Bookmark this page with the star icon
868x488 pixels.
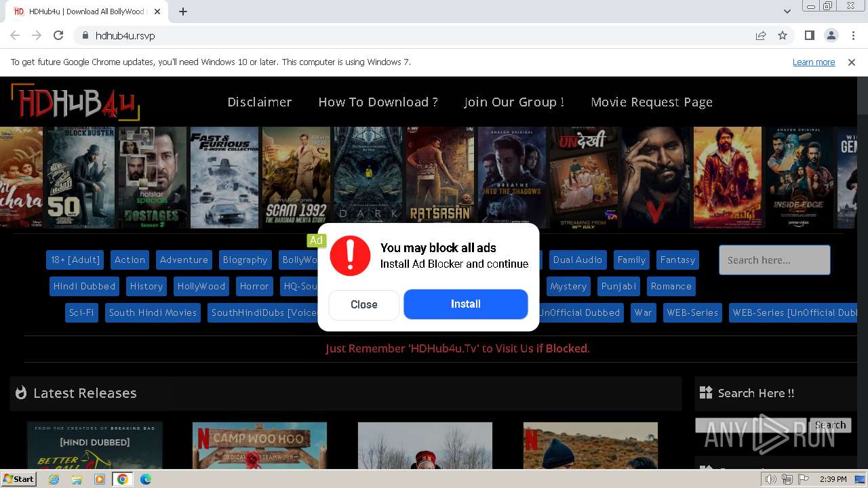[x=783, y=35]
